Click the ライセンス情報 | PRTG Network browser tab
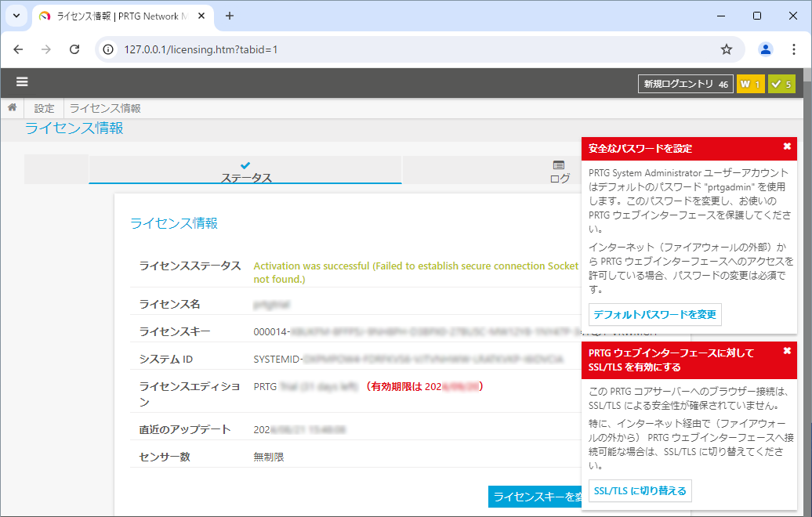 coord(121,16)
